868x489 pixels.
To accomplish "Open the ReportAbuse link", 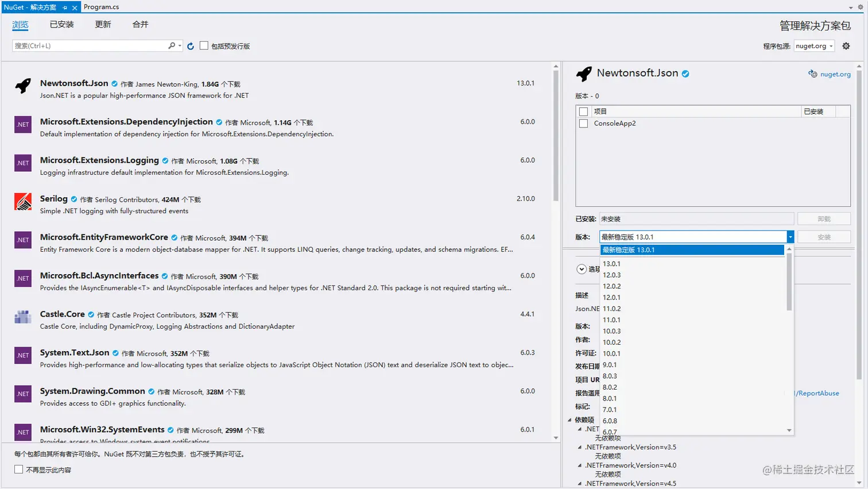I will [817, 393].
